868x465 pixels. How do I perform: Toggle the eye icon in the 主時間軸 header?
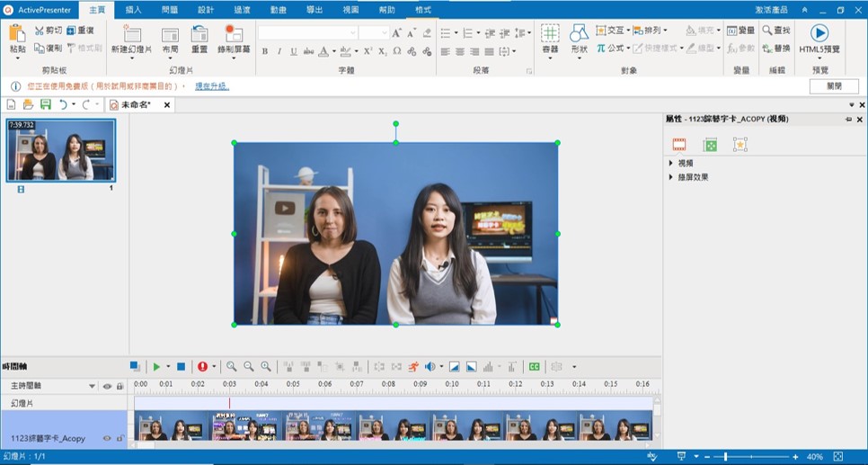(107, 386)
